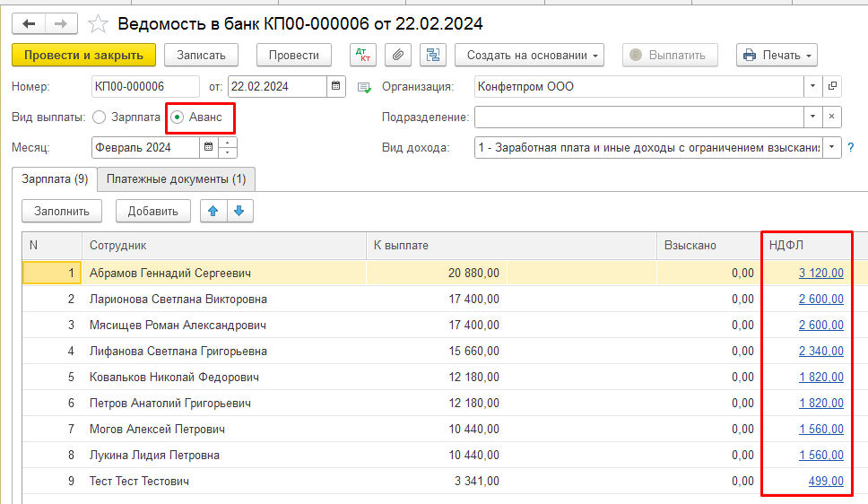Click the Записать button

(x=201, y=55)
